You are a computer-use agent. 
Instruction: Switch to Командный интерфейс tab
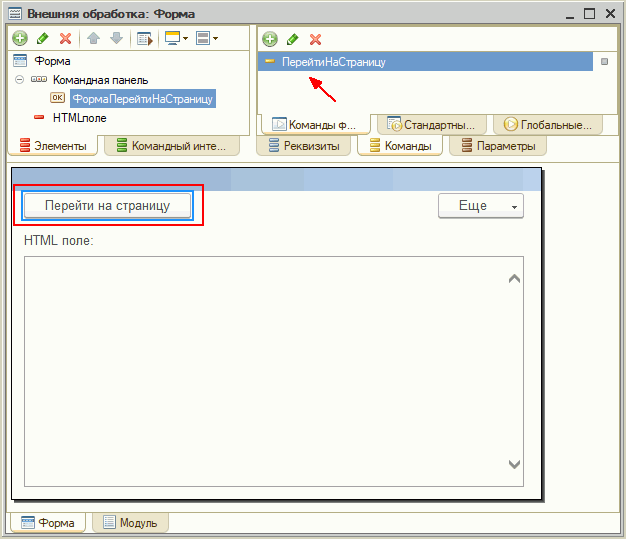172,146
